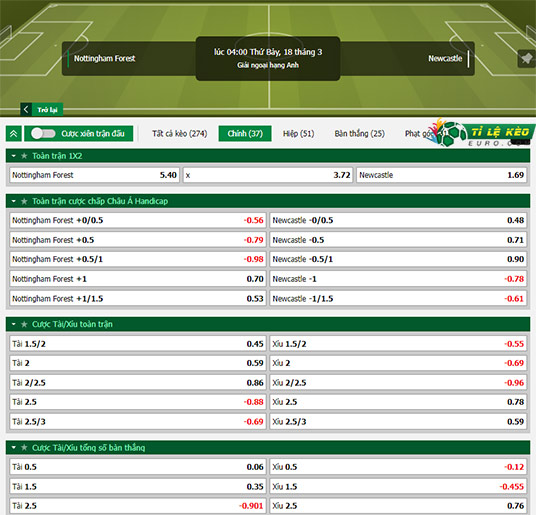Choose Nottingham Forest +0.5 at -0.79

[x=138, y=240]
